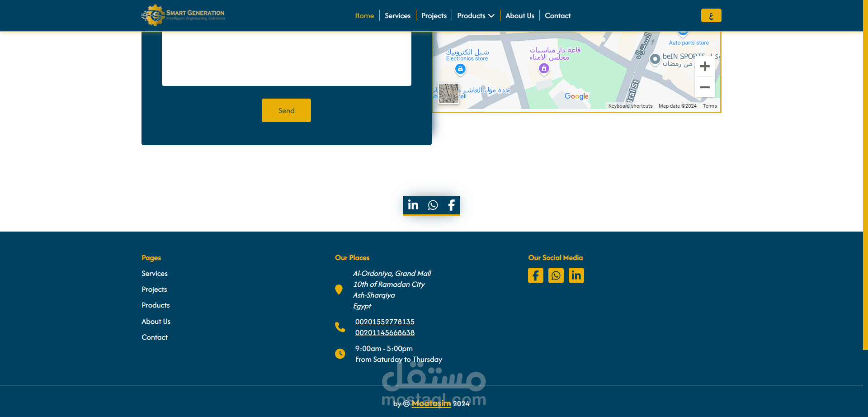Open About Us in navigation bar
The height and width of the screenshot is (417, 868).
[520, 16]
